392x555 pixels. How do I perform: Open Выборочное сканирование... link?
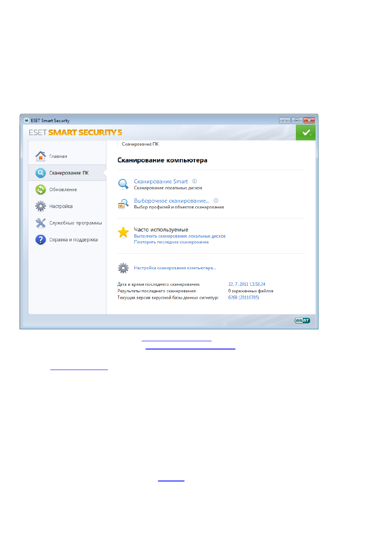[x=172, y=201]
